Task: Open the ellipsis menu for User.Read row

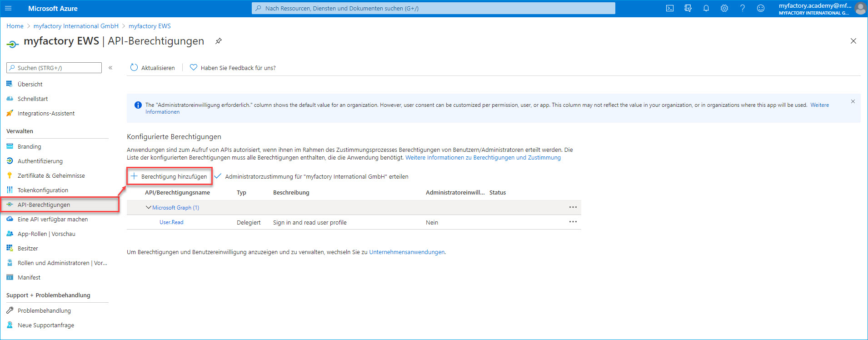Action: click(573, 222)
